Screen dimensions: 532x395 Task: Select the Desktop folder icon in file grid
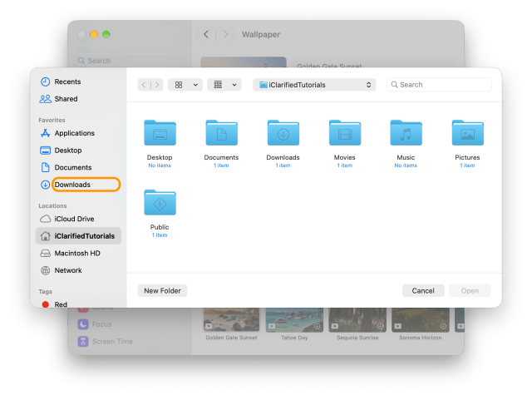[160, 133]
